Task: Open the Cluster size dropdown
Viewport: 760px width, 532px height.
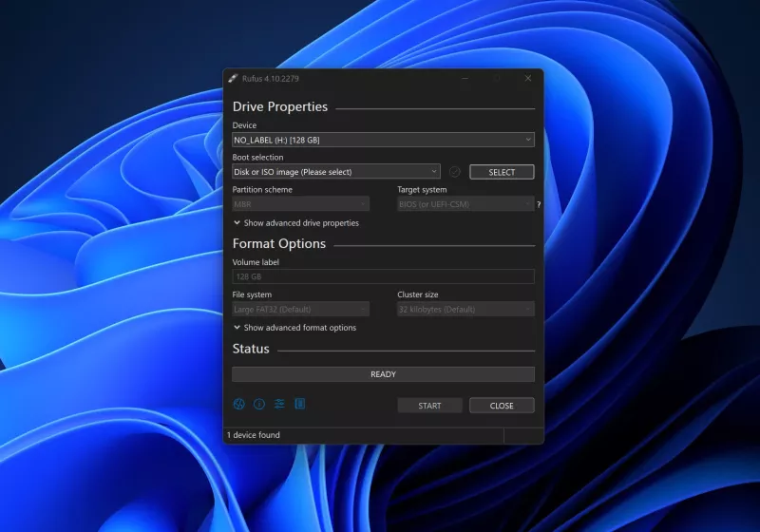Action: point(465,309)
